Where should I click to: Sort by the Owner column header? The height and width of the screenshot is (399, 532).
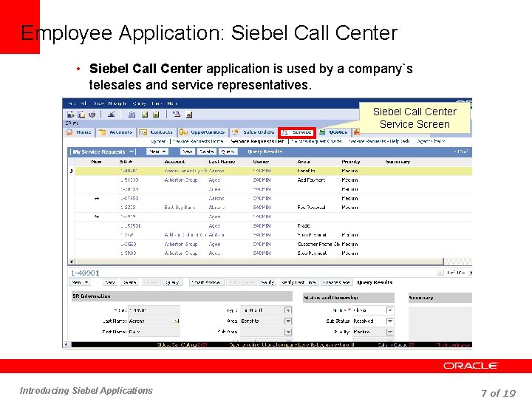pos(261,162)
